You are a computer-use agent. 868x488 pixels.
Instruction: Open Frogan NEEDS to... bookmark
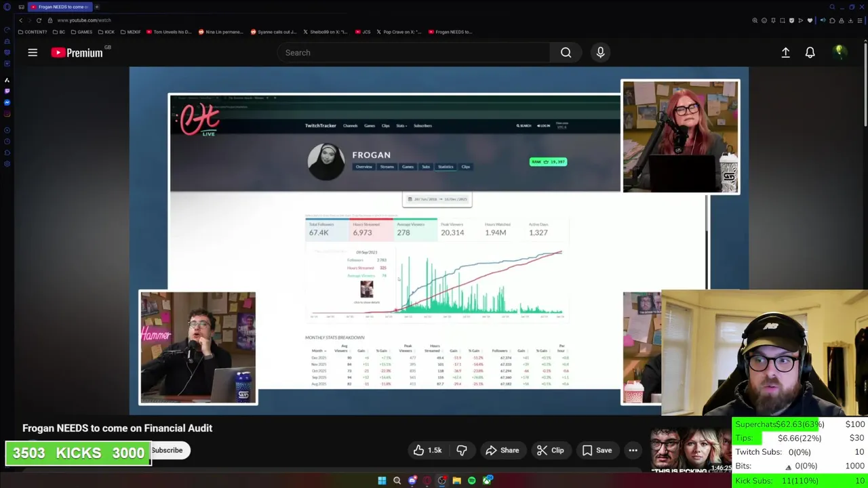tap(450, 32)
